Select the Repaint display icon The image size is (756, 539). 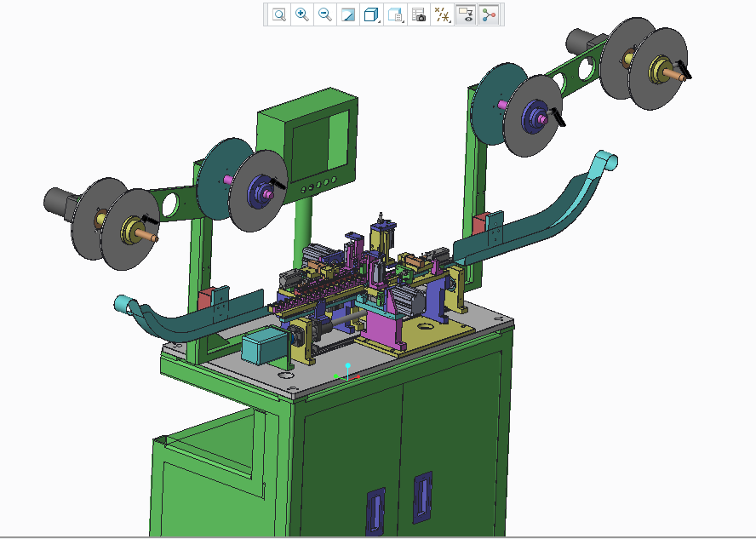(x=347, y=14)
